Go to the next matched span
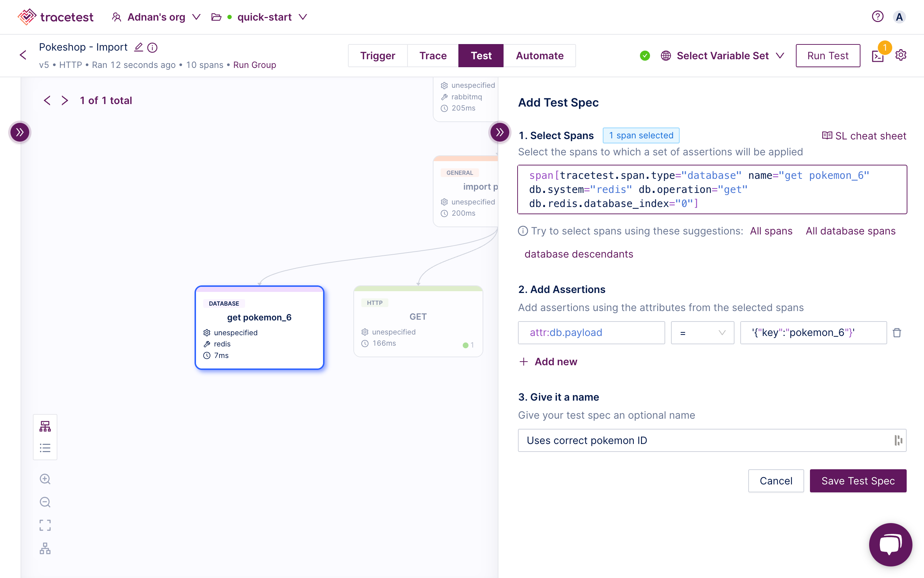924x578 pixels. click(65, 100)
